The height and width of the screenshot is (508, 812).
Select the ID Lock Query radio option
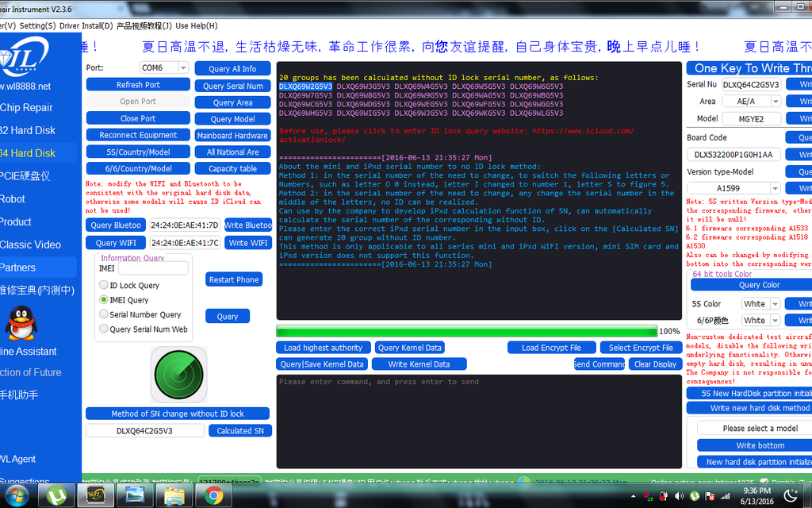pos(104,286)
